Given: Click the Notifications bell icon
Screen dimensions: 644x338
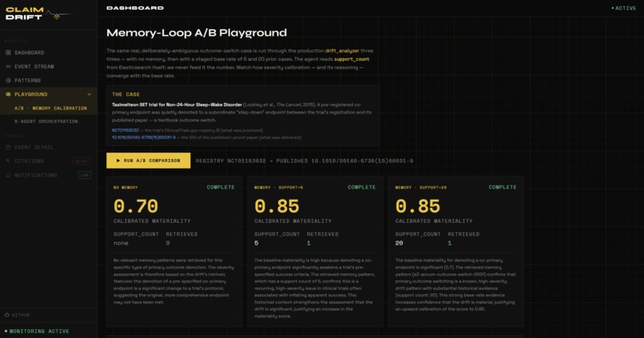Looking at the screenshot, I should [x=8, y=175].
